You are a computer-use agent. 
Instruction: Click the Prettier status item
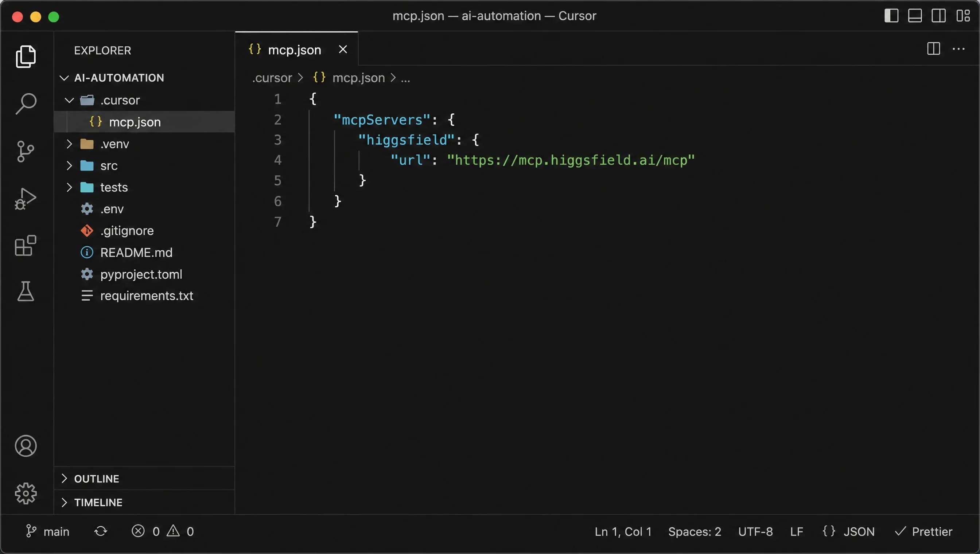(x=923, y=531)
